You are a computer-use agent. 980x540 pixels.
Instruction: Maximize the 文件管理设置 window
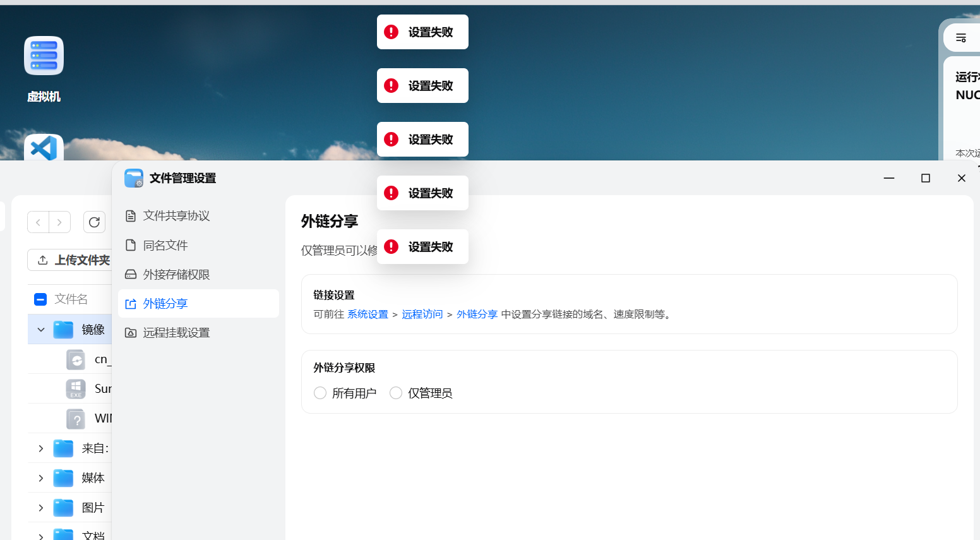(926, 178)
